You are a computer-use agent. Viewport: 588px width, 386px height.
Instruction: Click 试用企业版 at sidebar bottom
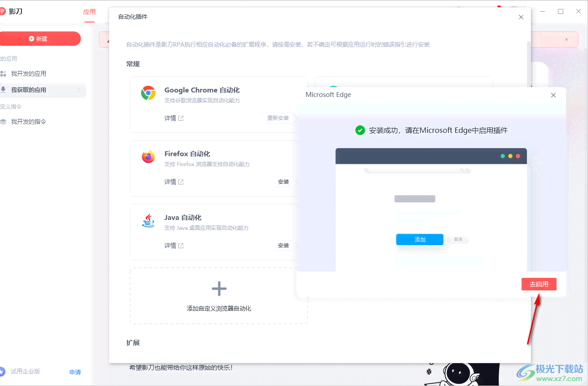[26, 371]
